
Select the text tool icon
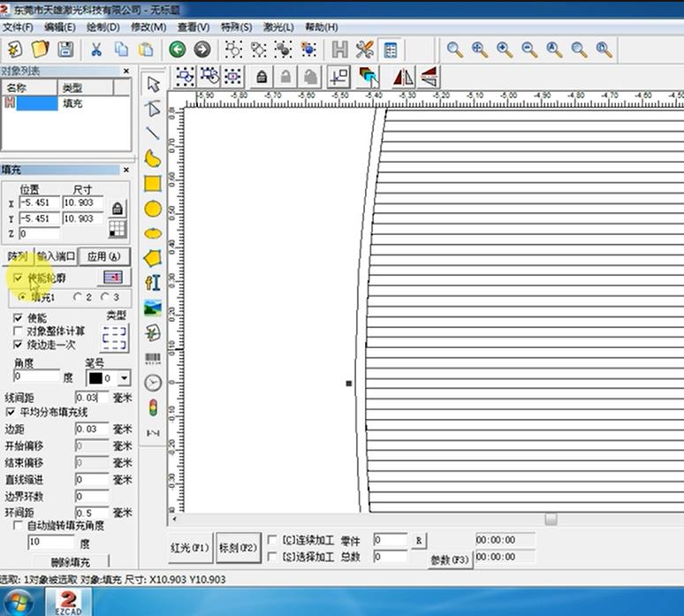[x=153, y=282]
